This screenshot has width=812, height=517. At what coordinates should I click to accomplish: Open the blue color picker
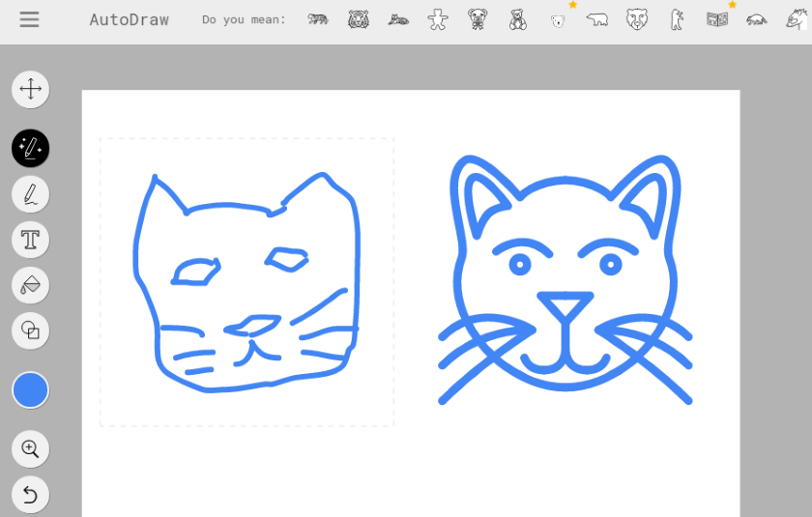[31, 390]
